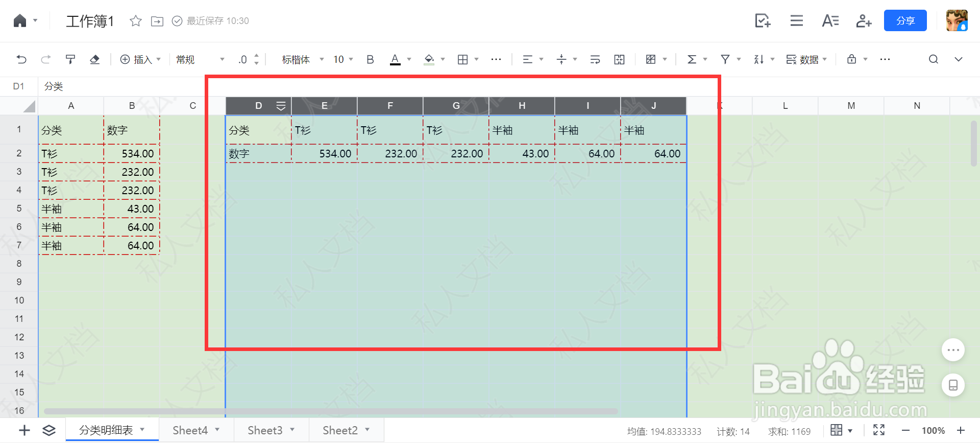Click the select-all corner triangle
Viewport: 980px width, 443px height.
[29, 106]
